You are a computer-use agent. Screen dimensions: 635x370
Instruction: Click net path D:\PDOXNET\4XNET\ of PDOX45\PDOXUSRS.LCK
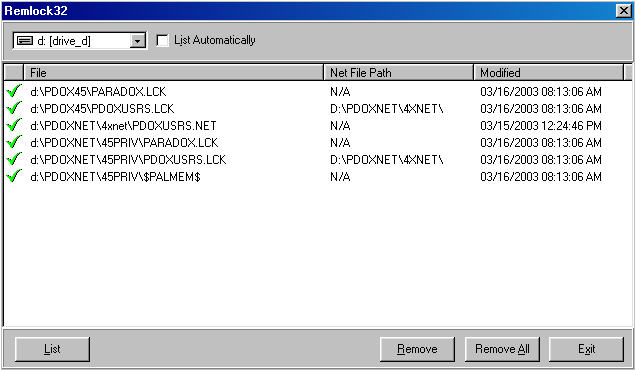pos(387,108)
